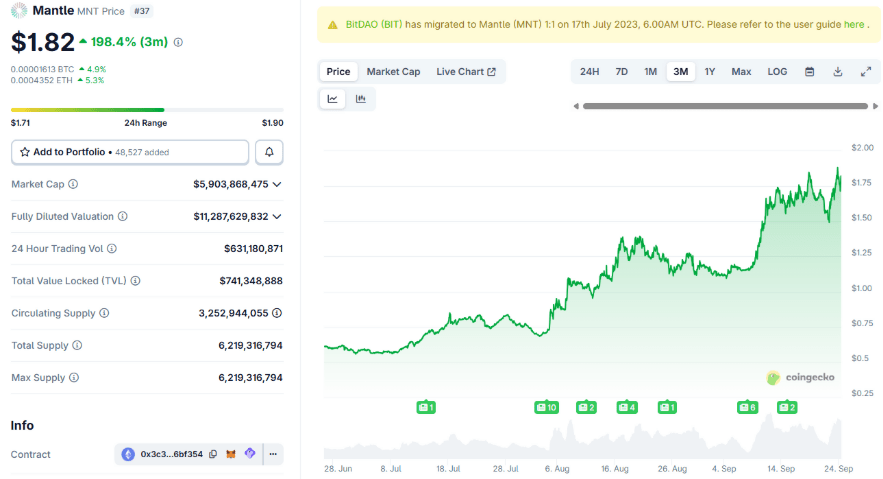This screenshot has width=883, height=479.
Task: Add token to MetaMask fox icon
Action: [231, 454]
